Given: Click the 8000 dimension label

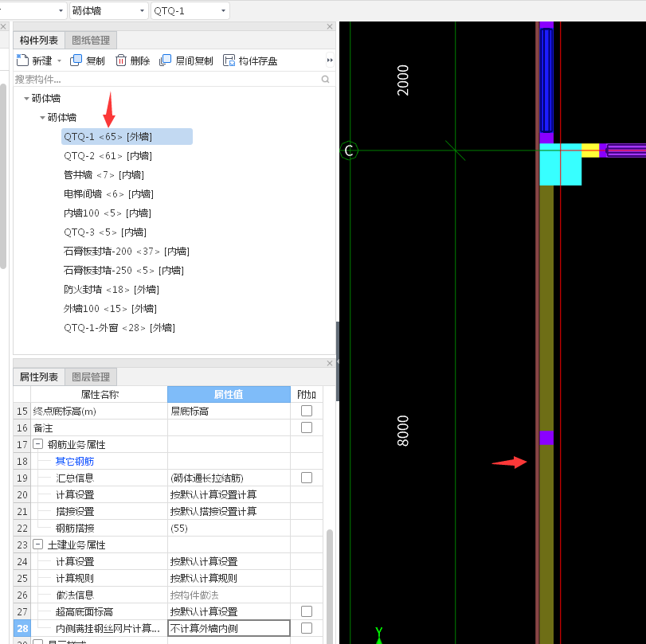Looking at the screenshot, I should click(403, 431).
